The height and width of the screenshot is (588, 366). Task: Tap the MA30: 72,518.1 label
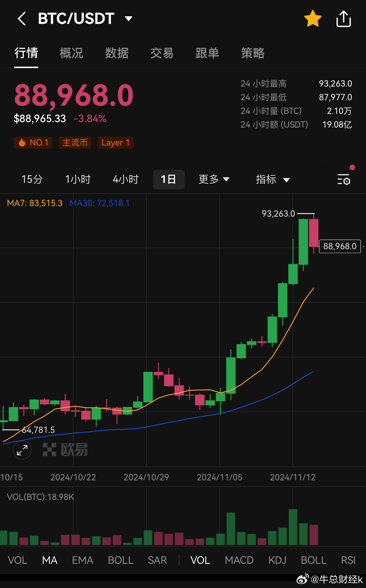click(99, 203)
